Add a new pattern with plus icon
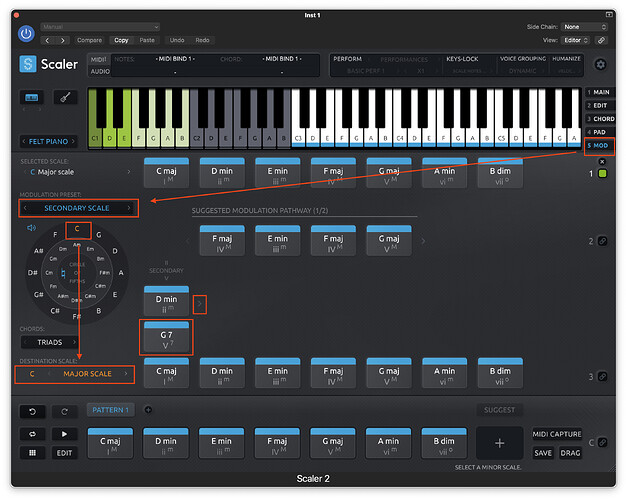Viewport: 626px width, 500px height. pos(148,410)
